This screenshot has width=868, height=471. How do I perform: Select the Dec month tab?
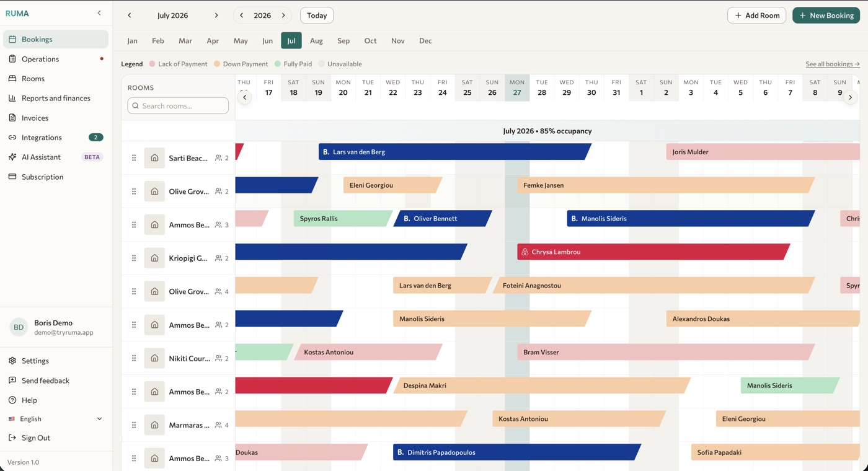(425, 41)
